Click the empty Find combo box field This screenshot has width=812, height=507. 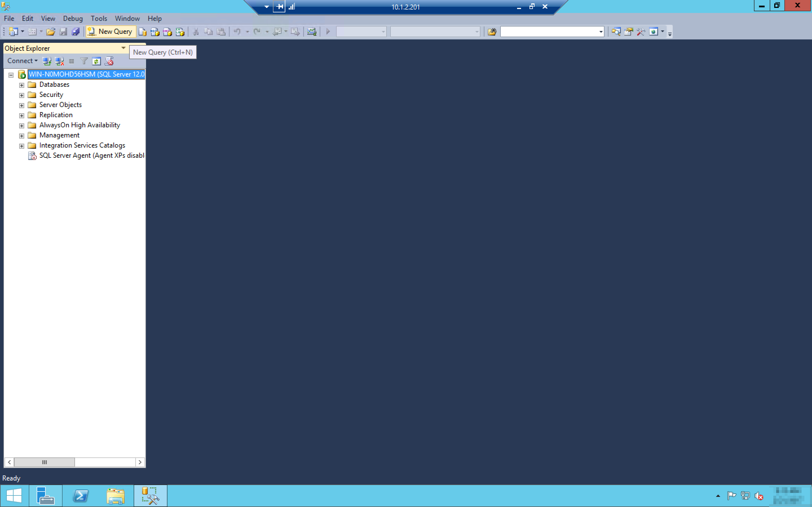[x=549, y=32]
